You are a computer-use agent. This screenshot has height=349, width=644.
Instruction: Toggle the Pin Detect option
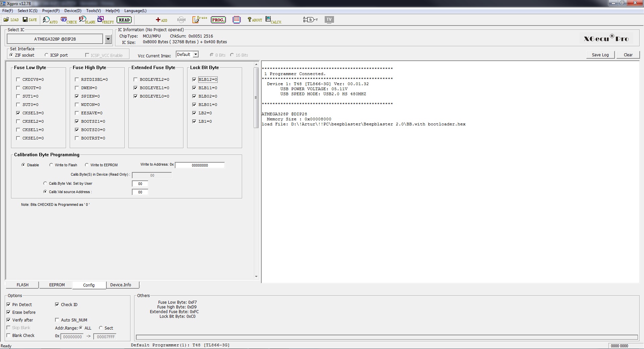[8, 304]
